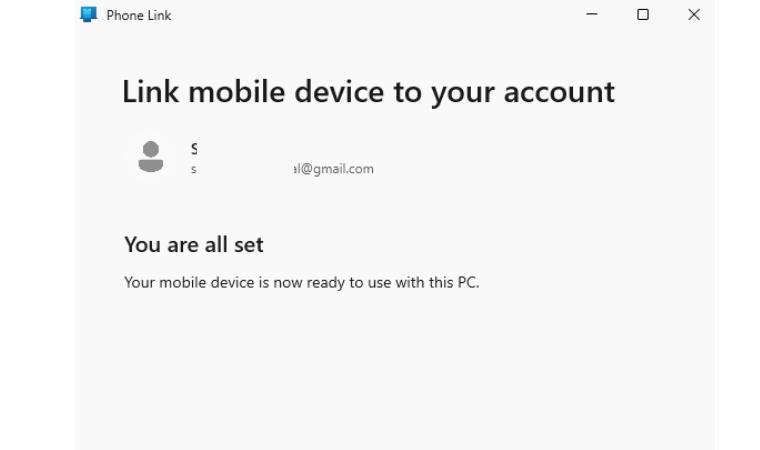Close the Phone Link window
The height and width of the screenshot is (450, 760).
(x=694, y=15)
